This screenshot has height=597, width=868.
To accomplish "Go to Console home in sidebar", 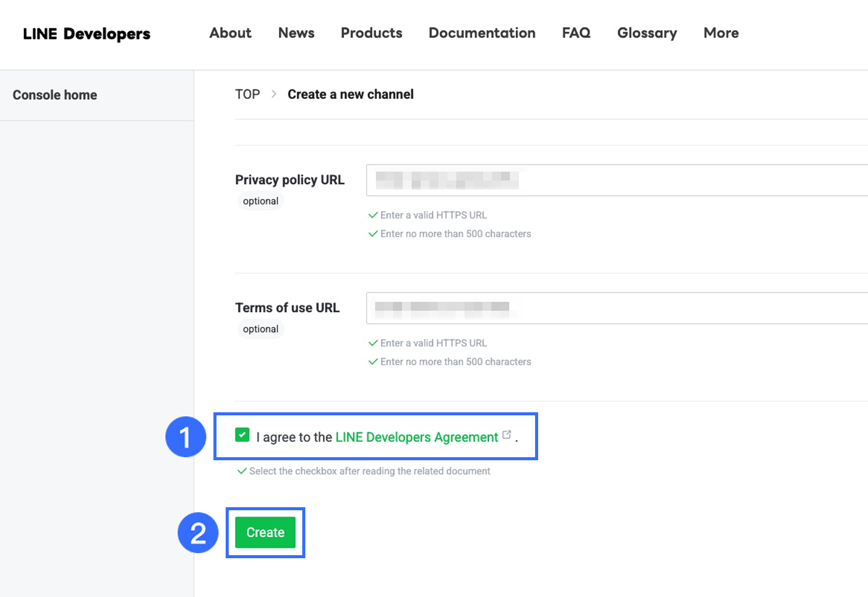I will click(x=55, y=95).
